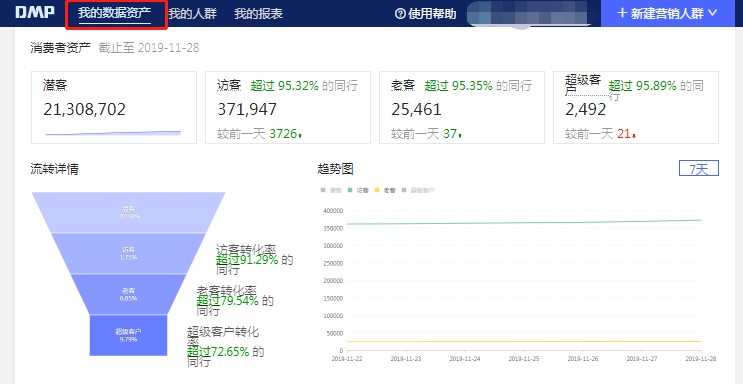Screen dimensions: 743x384
Task: Toggle 老客 series in chart legend
Action: [385, 190]
